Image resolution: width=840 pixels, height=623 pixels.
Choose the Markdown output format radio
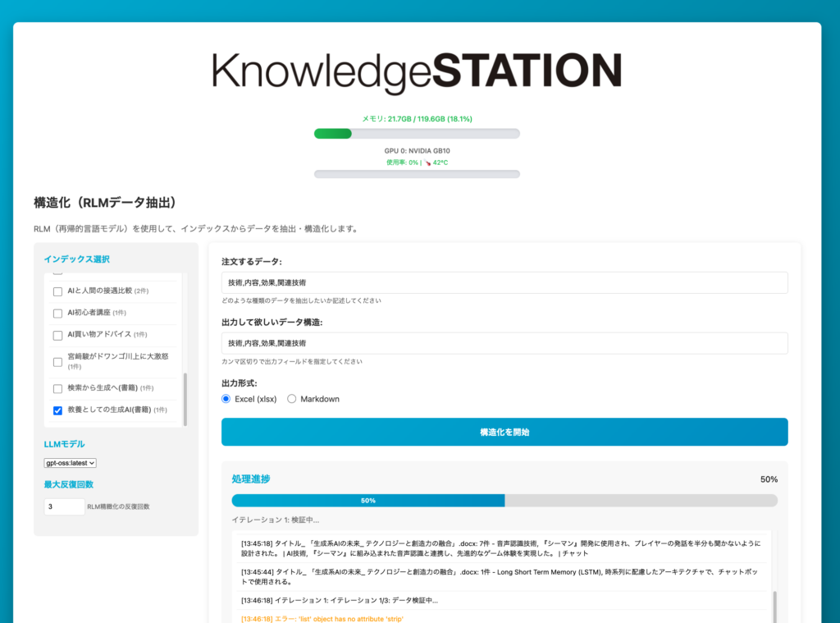click(x=292, y=399)
